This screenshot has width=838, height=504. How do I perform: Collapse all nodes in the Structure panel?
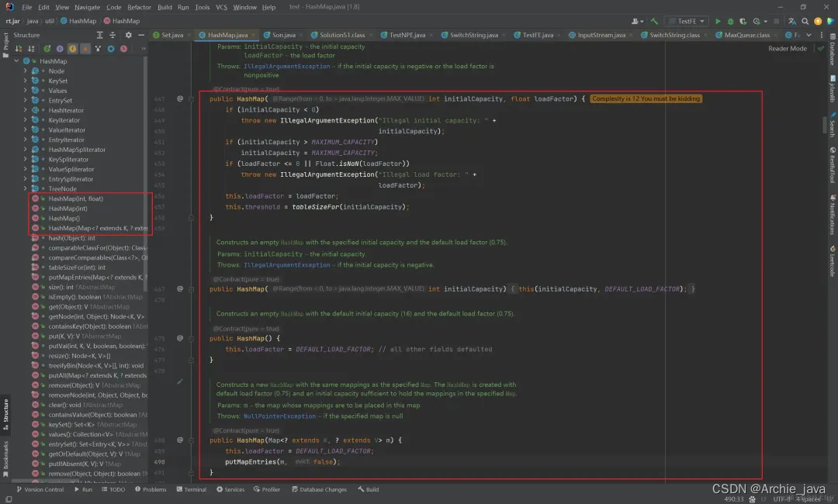[x=113, y=35]
